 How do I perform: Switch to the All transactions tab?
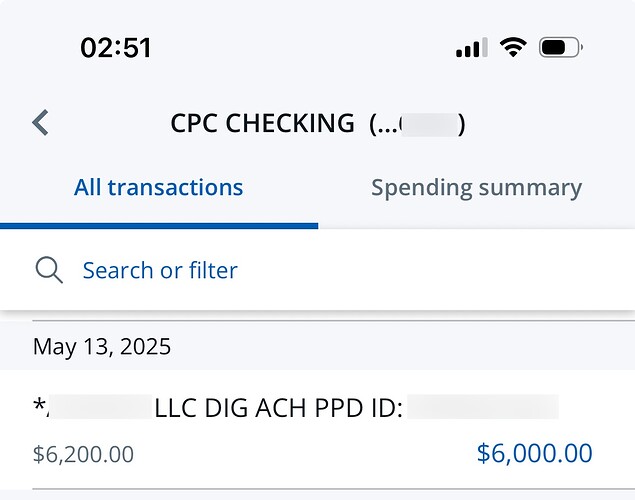(x=159, y=187)
